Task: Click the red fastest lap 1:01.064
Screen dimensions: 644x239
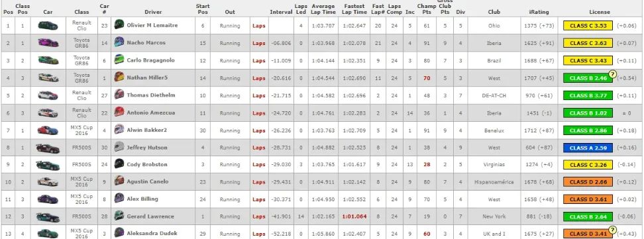Action: 354,217
